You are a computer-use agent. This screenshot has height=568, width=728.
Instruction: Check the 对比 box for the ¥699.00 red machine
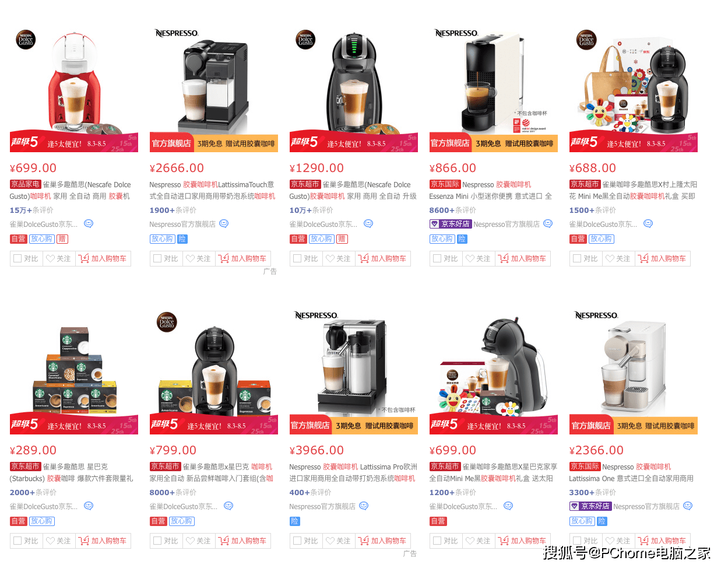click(x=17, y=258)
